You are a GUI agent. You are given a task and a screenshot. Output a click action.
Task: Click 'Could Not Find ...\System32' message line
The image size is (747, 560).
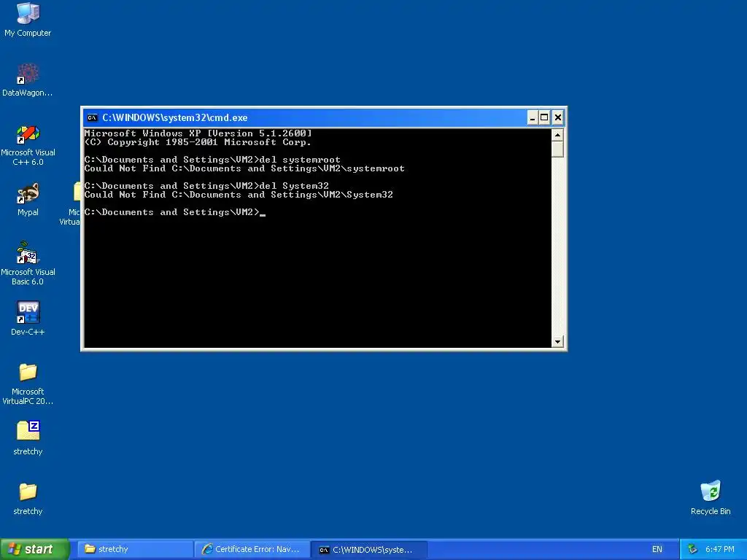[239, 194]
